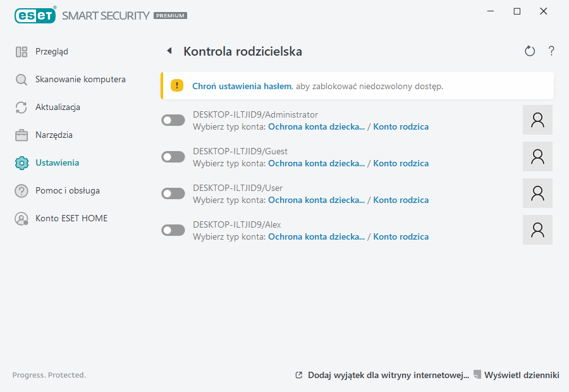
Task: Choose Konto rodzica for the Administrator account
Action: 401,127
